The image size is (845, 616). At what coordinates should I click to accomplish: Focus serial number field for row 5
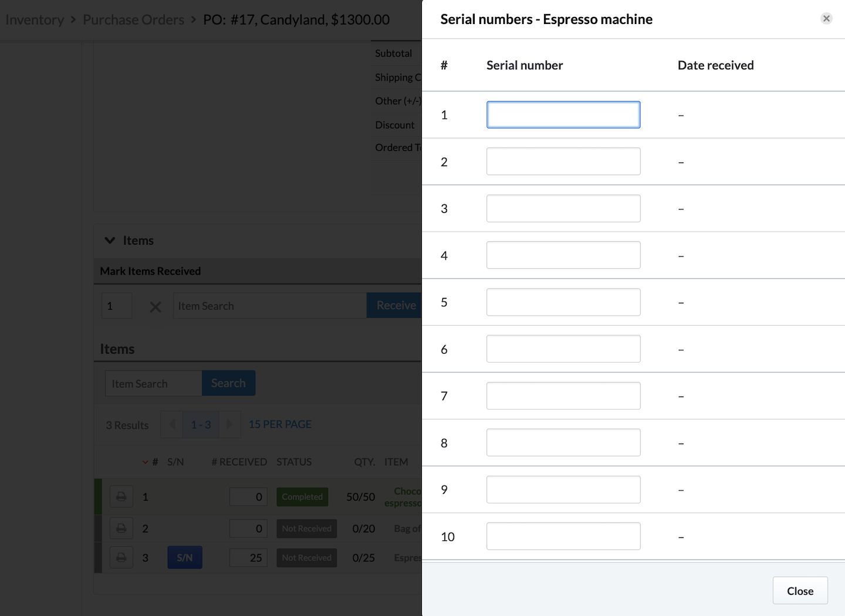click(x=563, y=302)
